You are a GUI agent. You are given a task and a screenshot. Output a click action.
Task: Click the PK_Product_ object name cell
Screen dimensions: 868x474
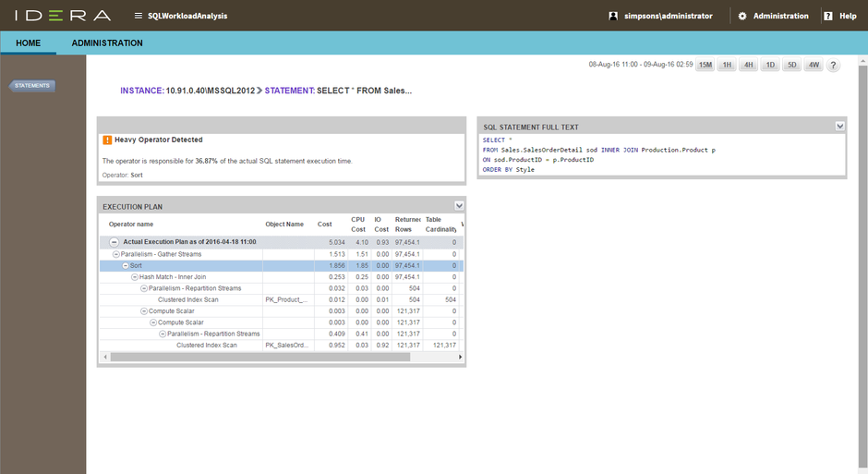pyautogui.click(x=286, y=299)
